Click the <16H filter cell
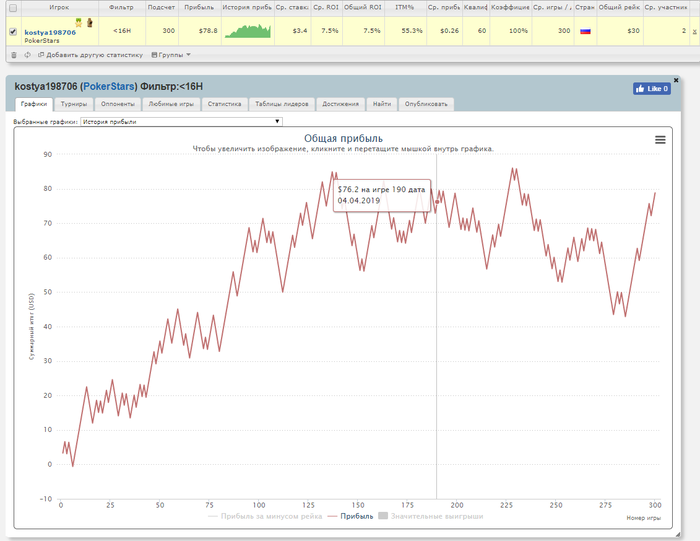The height and width of the screenshot is (541, 700). tap(122, 31)
